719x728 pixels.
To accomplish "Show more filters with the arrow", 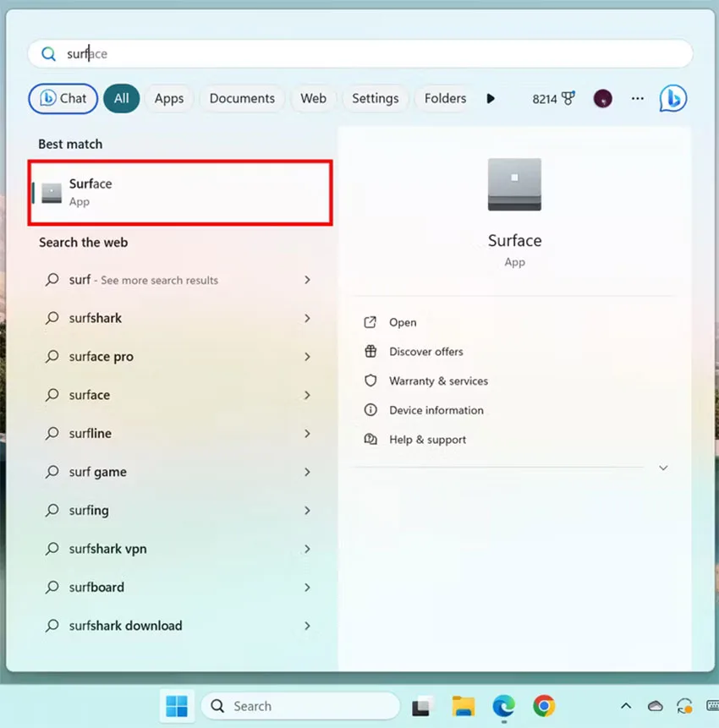I will (491, 98).
